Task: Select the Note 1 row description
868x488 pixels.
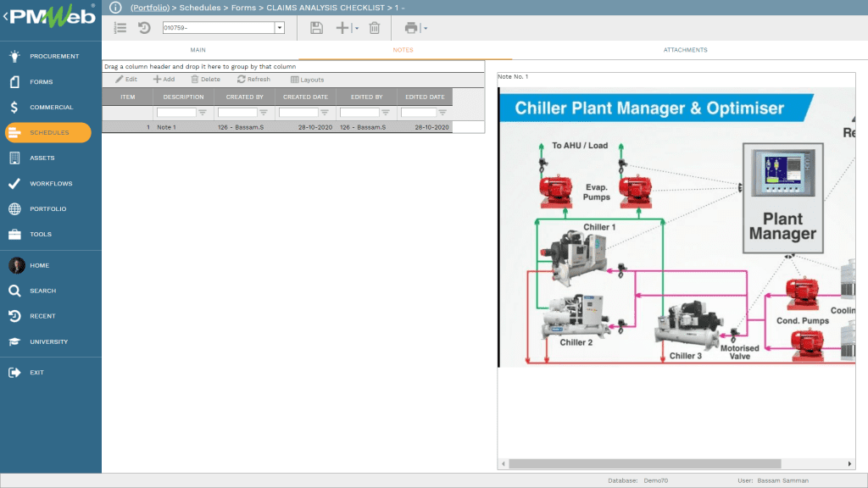Action: [x=166, y=127]
